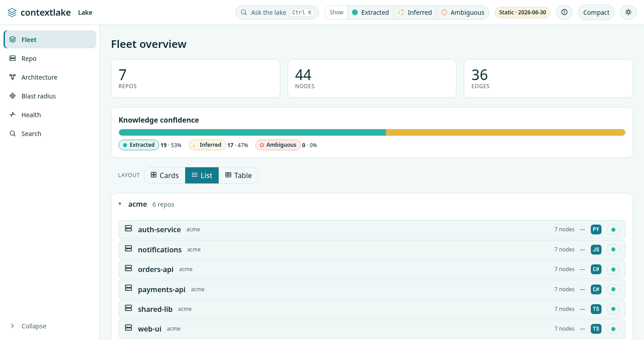Go to the Architecture view
Viewport: 644px width, 340px height.
tap(50, 77)
